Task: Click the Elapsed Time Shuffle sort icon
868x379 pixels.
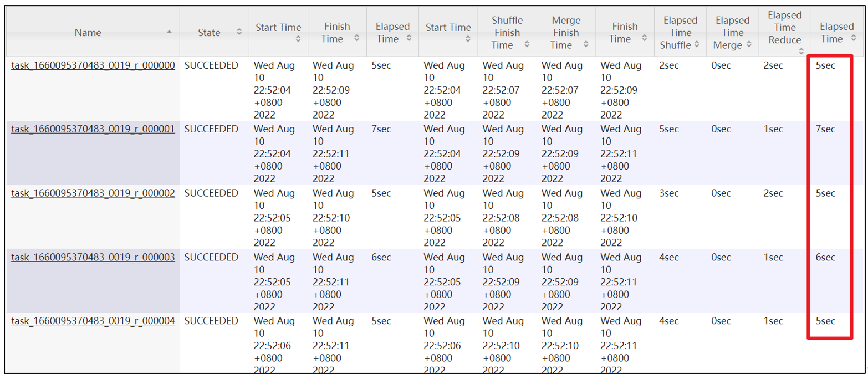Action: (x=696, y=44)
